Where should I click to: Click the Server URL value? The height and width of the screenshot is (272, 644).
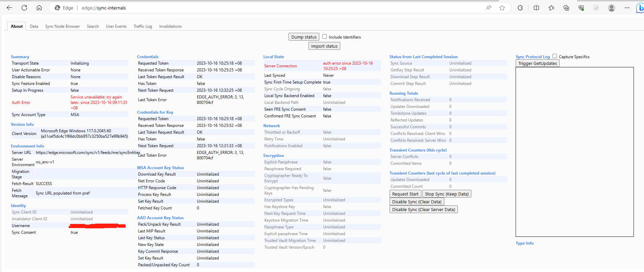[x=88, y=152]
